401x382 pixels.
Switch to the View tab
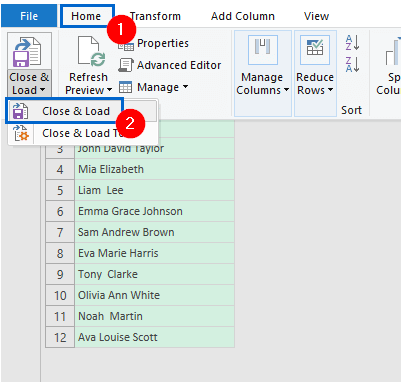pyautogui.click(x=316, y=16)
